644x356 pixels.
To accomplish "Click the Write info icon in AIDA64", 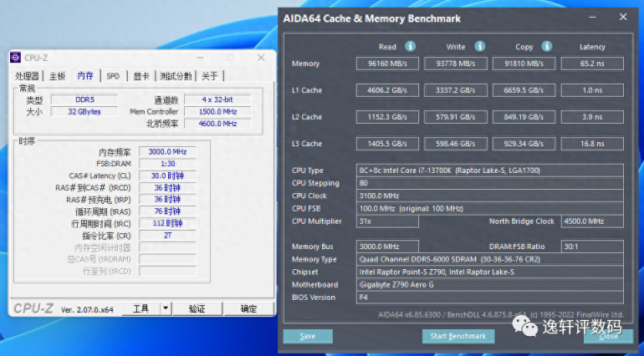I will 480,46.
